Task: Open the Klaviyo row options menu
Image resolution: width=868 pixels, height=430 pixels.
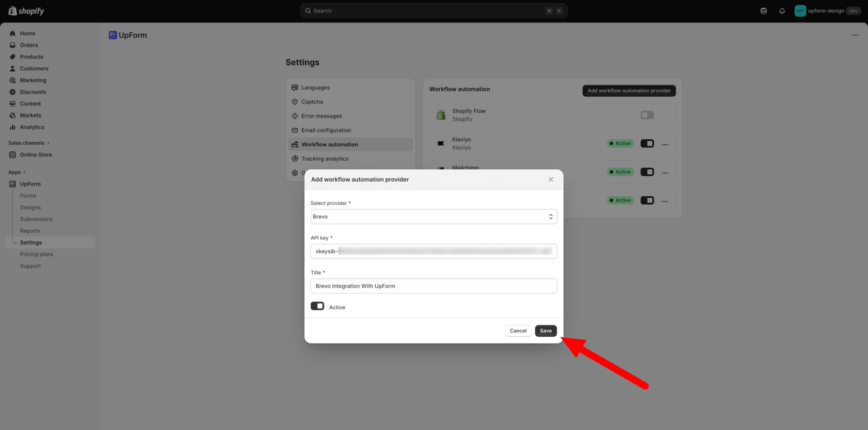Action: coord(665,144)
